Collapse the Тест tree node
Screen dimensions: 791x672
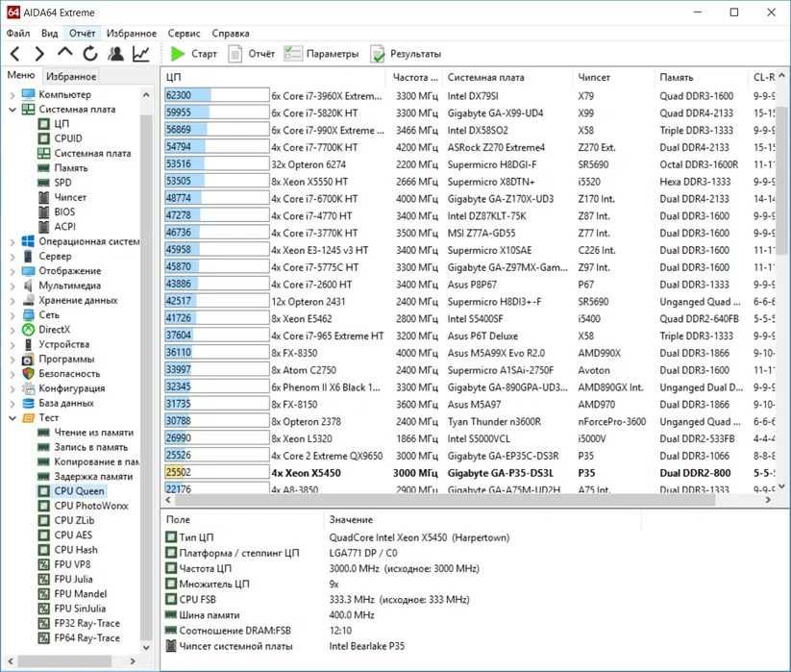[x=12, y=418]
